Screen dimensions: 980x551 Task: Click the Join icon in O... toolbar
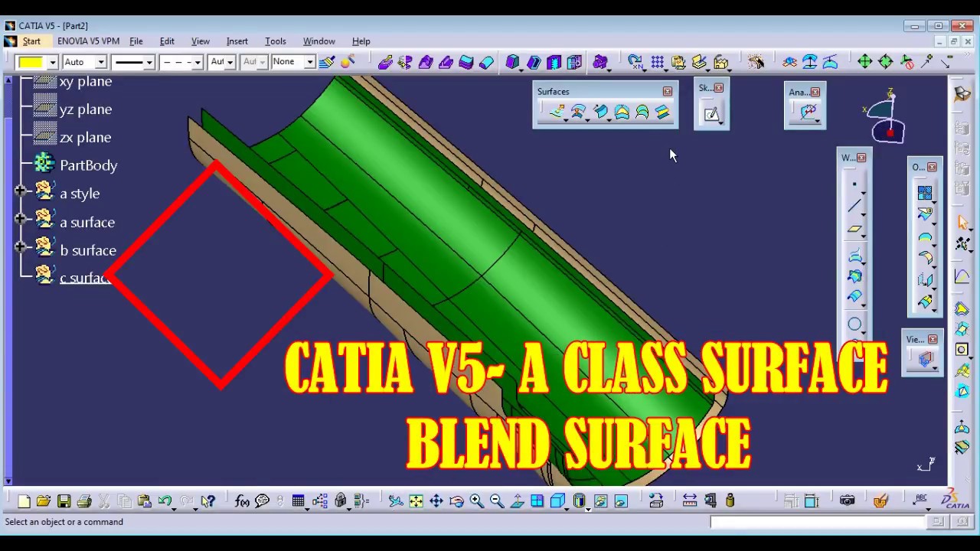[925, 193]
